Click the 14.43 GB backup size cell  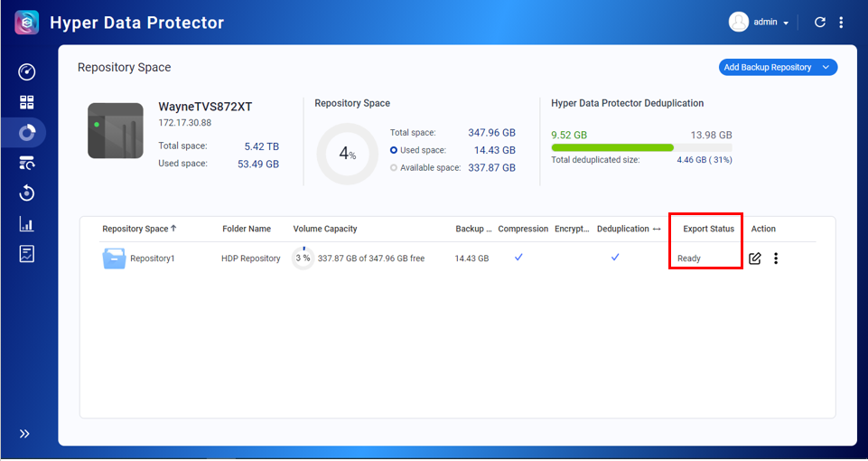(x=471, y=259)
